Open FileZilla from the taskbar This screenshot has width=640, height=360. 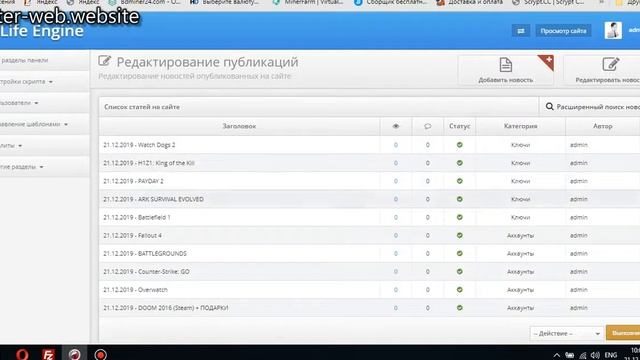(x=48, y=354)
